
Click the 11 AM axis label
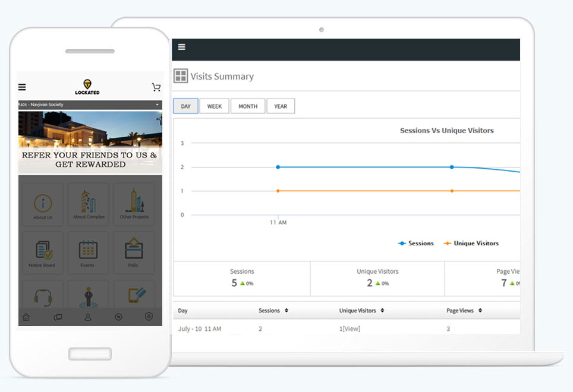pos(278,222)
